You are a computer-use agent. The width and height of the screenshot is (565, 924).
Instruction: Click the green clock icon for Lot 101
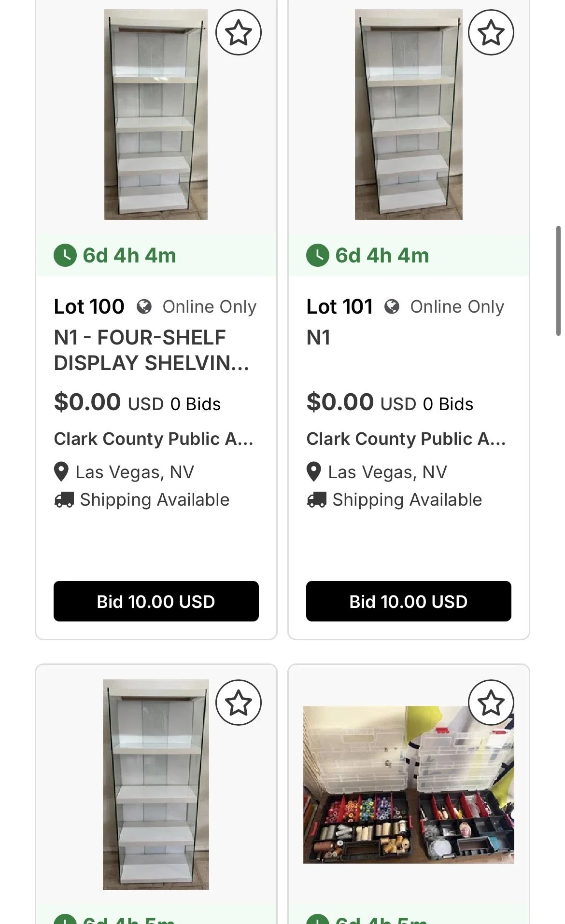click(x=318, y=255)
